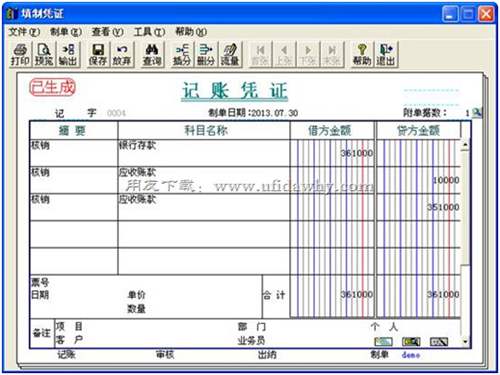Image resolution: width=500 pixels, height=375 pixels.
Task: Open the 工具 menu
Action: click(150, 32)
